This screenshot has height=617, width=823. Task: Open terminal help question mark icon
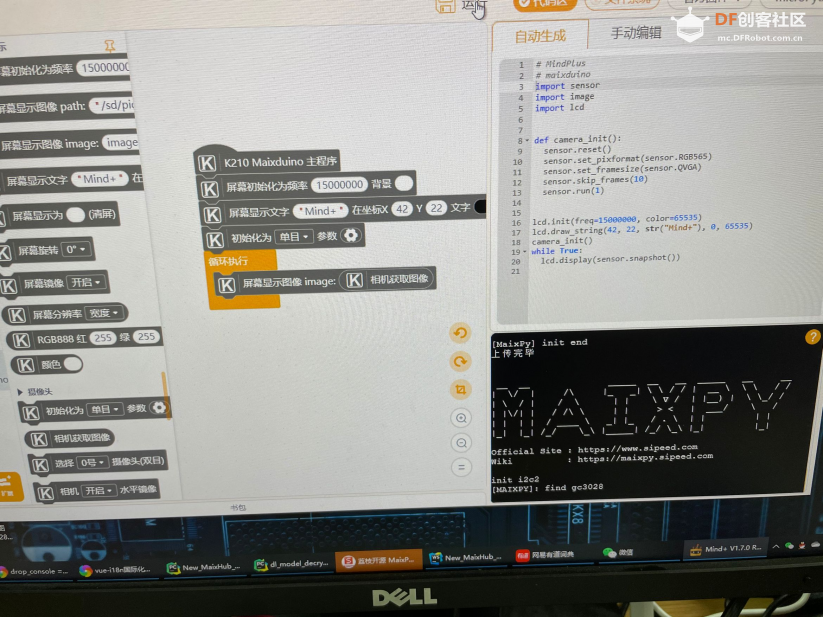pos(812,337)
